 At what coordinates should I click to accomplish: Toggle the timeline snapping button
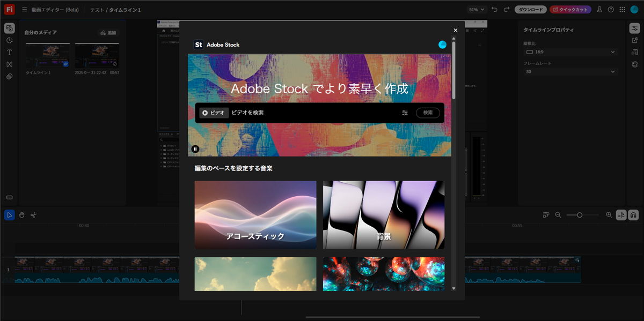(x=633, y=215)
